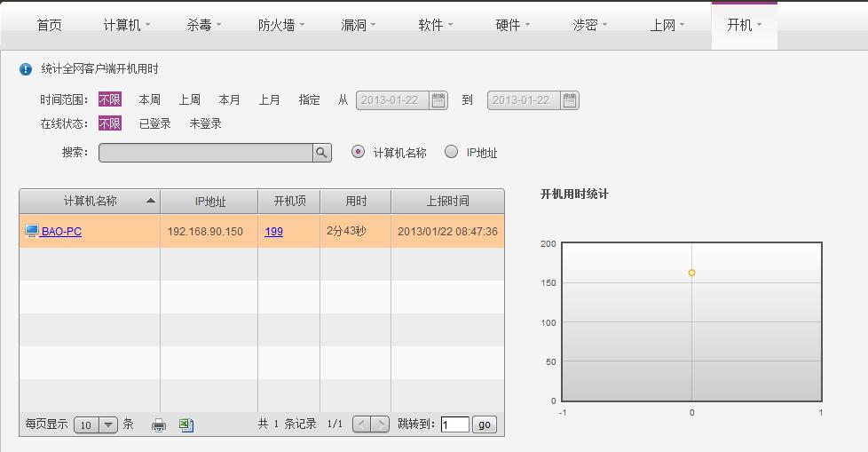Open the 开机 tab
Screen dimensions: 868x452
[744, 25]
